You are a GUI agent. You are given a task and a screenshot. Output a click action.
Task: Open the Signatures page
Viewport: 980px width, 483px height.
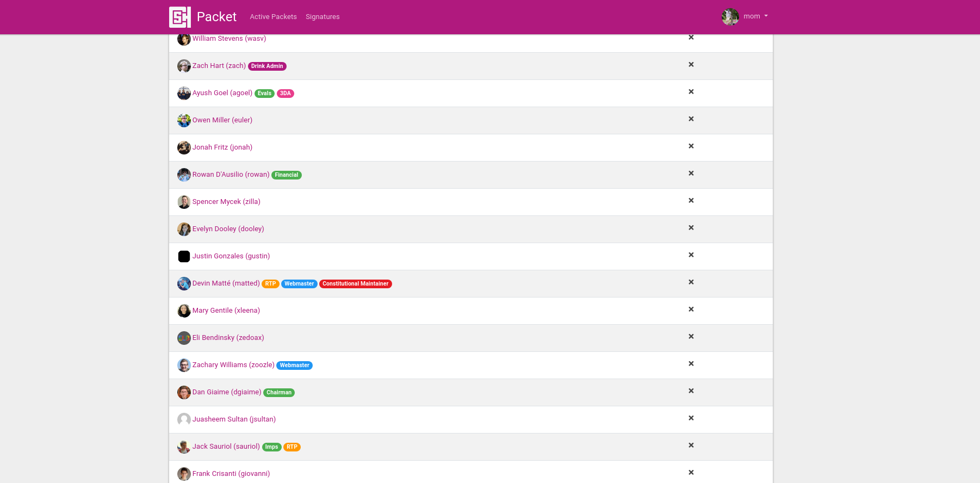[322, 17]
